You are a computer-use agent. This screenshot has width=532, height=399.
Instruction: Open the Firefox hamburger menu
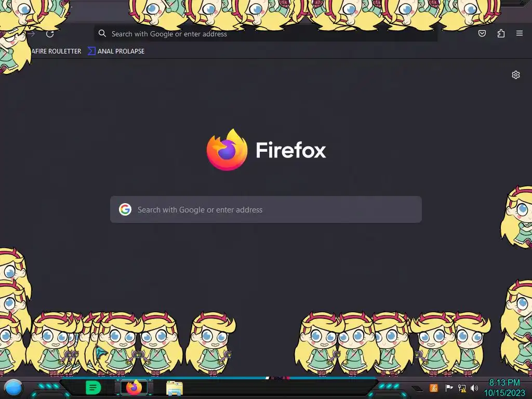click(x=519, y=33)
